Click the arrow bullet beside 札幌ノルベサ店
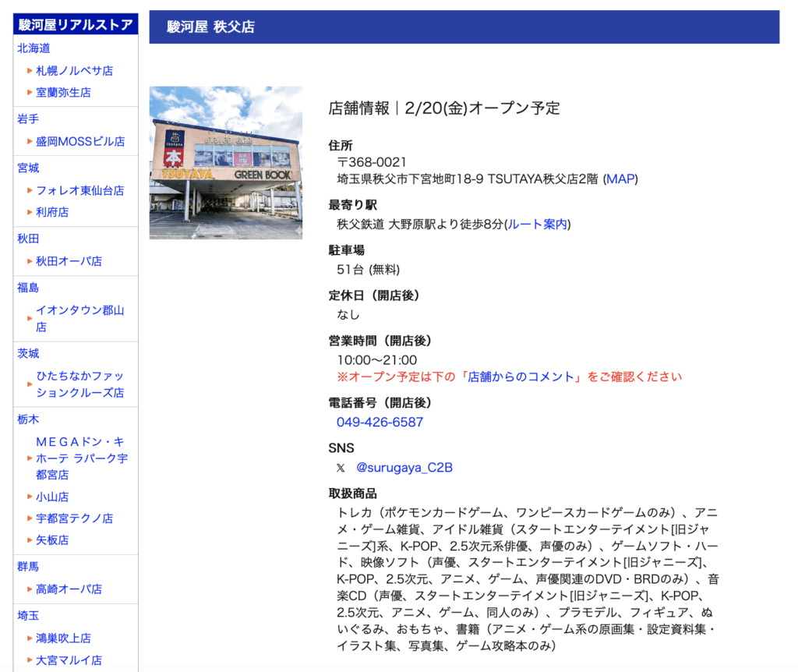Screen dimensions: 798x672 30,70
